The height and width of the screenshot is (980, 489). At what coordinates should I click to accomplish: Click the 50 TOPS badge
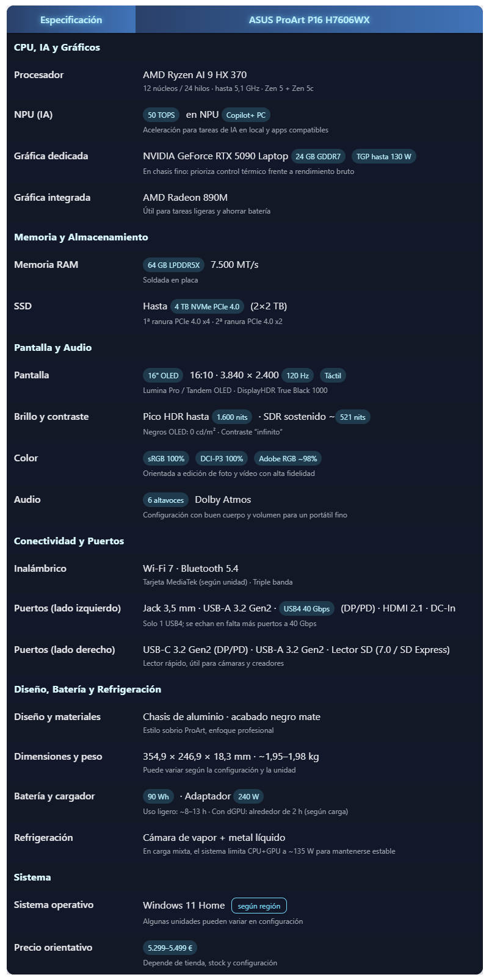(x=161, y=115)
